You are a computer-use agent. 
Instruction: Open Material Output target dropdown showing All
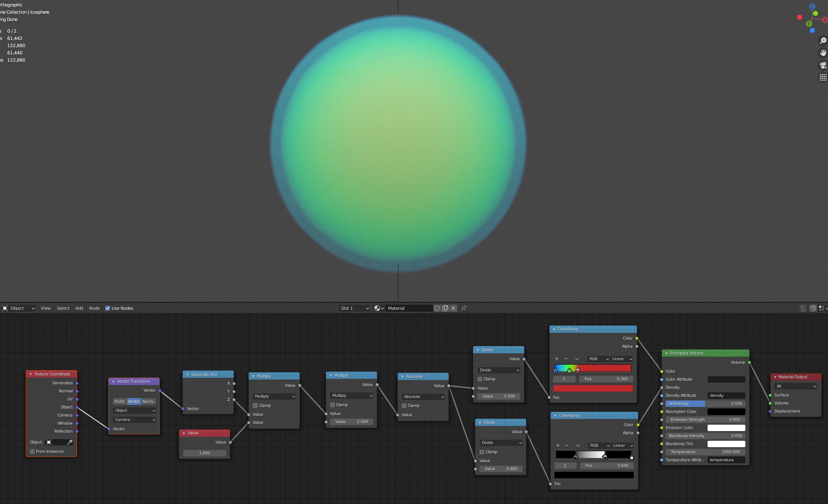796,386
